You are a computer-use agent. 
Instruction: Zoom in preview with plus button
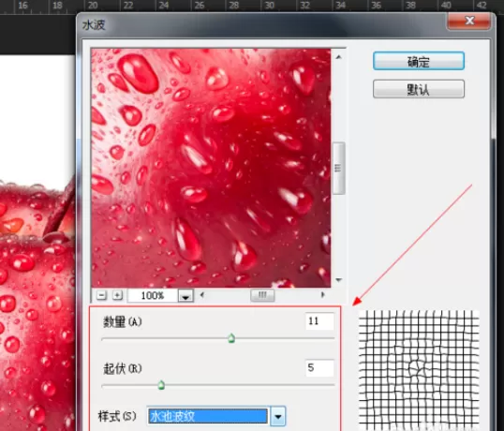click(x=117, y=295)
